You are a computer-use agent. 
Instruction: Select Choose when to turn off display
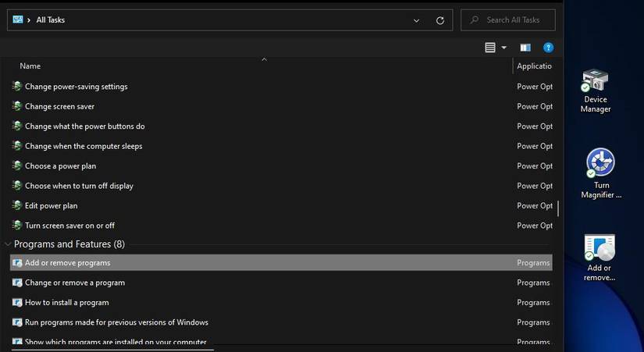point(79,186)
